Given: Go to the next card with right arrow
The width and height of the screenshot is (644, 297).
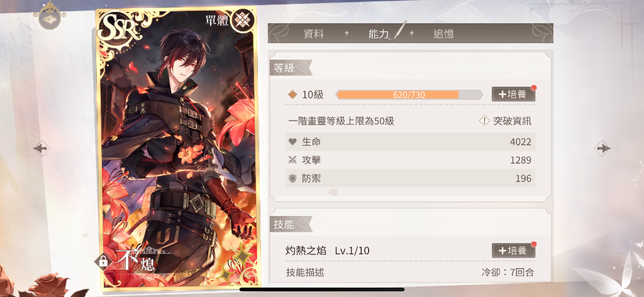Looking at the screenshot, I should 602,148.
